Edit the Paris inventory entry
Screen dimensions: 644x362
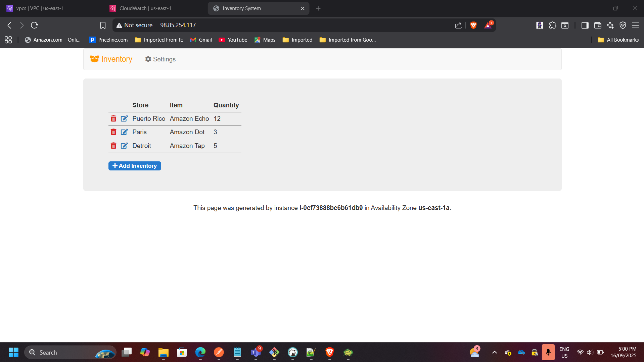point(124,132)
